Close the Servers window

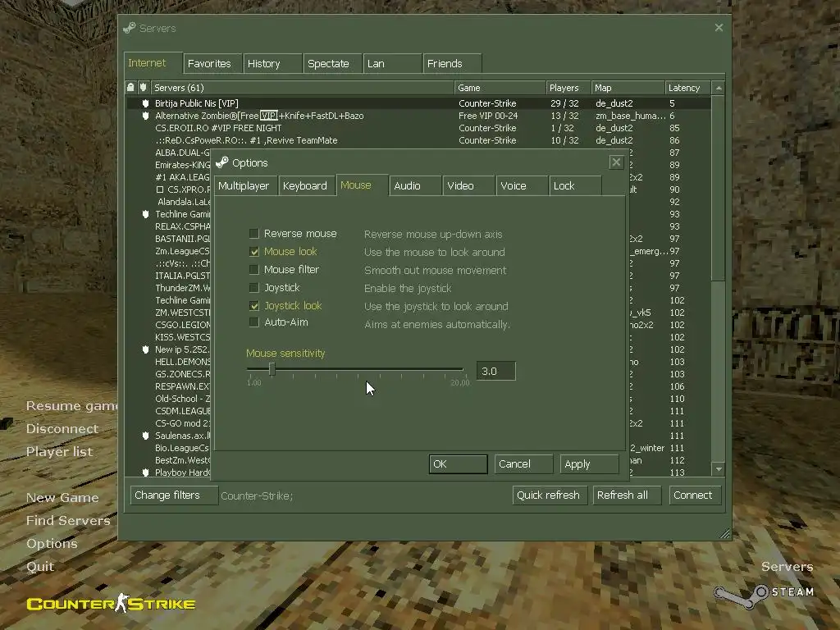[719, 27]
